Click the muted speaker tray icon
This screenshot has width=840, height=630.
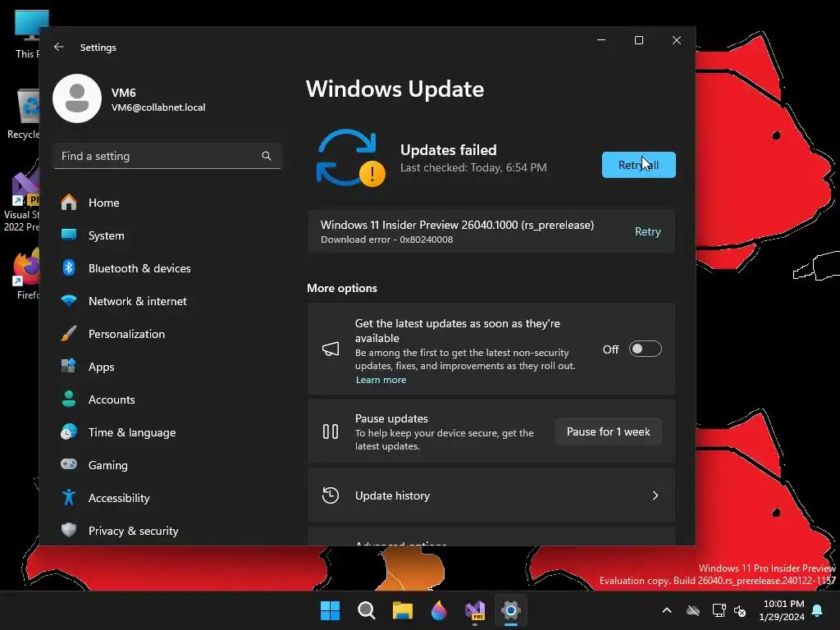pyautogui.click(x=741, y=610)
